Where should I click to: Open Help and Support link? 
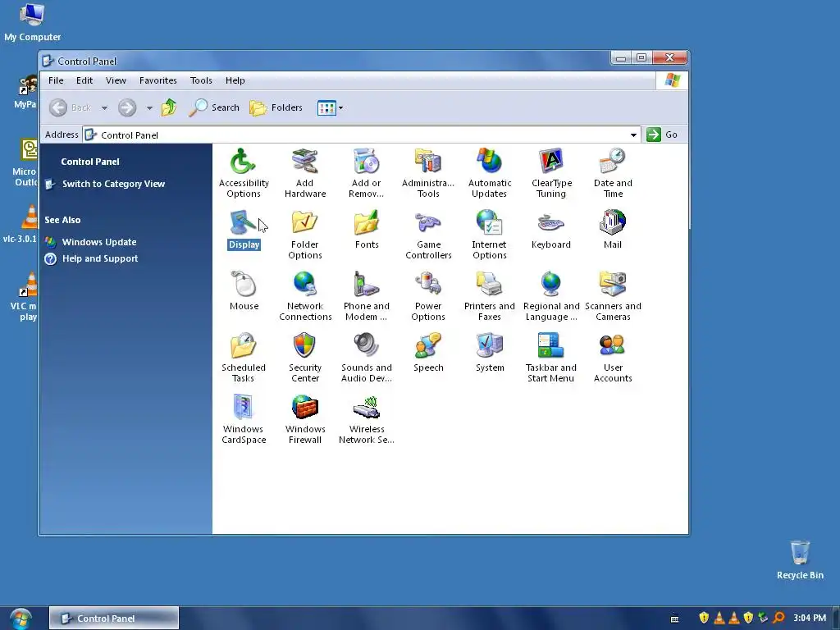100,258
